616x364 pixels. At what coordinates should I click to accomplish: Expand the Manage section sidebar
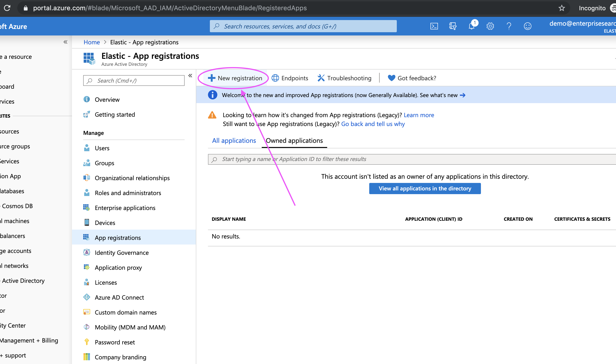190,77
